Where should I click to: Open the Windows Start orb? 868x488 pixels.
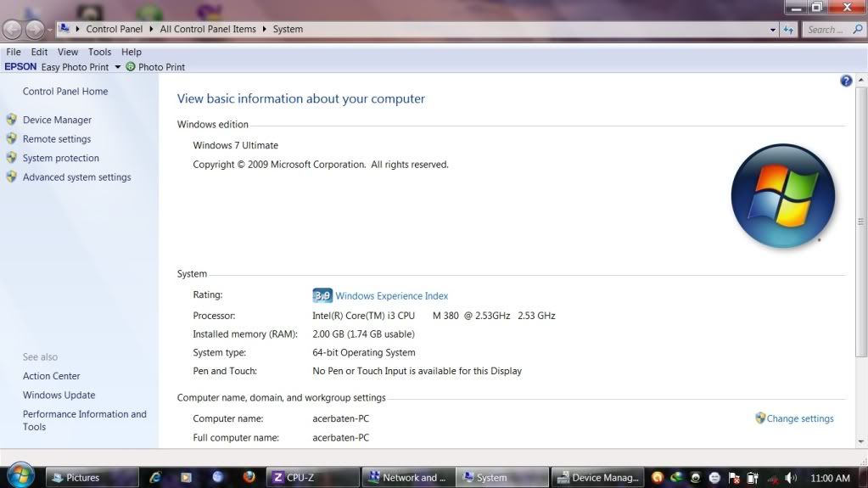[20, 475]
